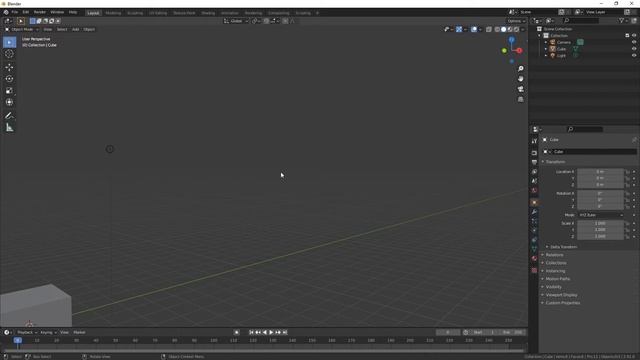Image resolution: width=640 pixels, height=360 pixels.
Task: Switch to solid viewport shading
Action: (x=504, y=29)
